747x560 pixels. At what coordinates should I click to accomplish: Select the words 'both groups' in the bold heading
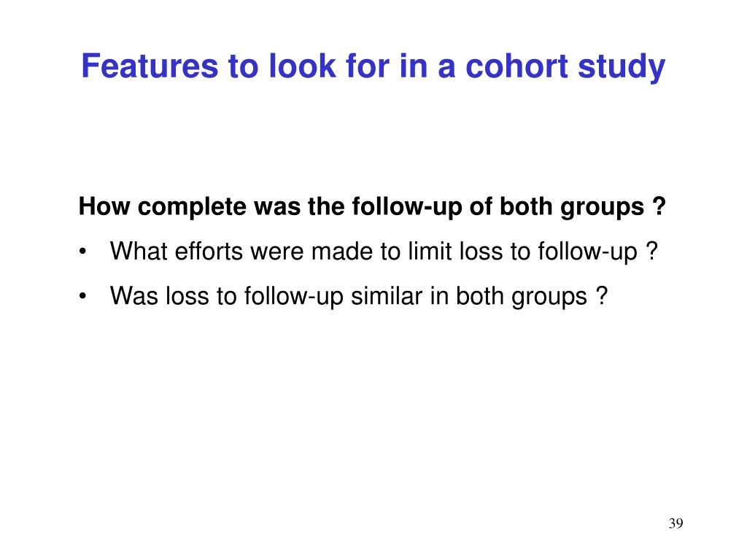(572, 207)
